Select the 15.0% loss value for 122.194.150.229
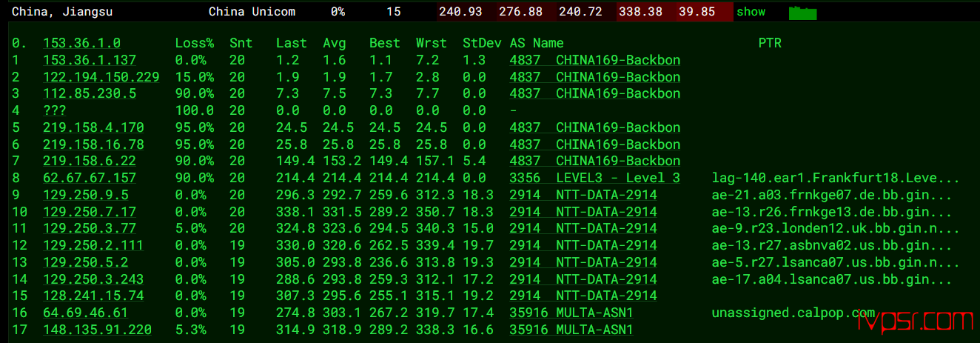The width and height of the screenshot is (980, 343). pos(195,77)
